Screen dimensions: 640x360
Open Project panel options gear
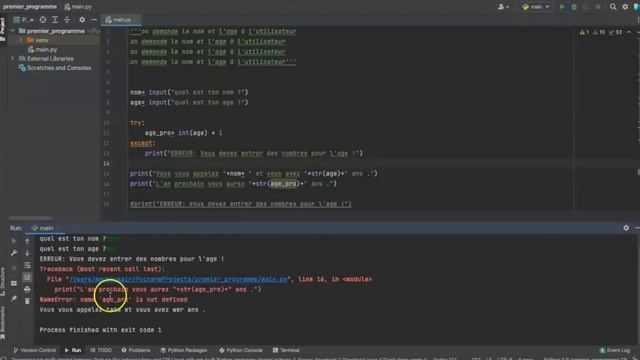click(x=82, y=20)
